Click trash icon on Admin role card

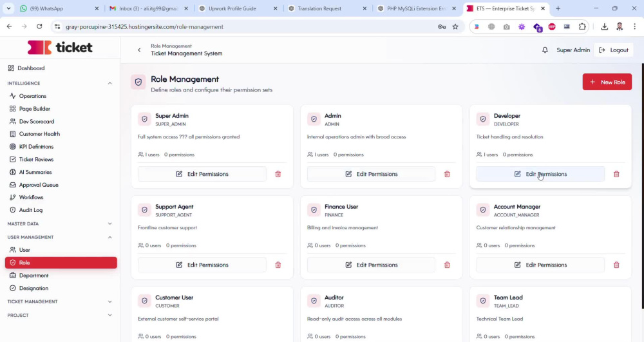tap(448, 174)
